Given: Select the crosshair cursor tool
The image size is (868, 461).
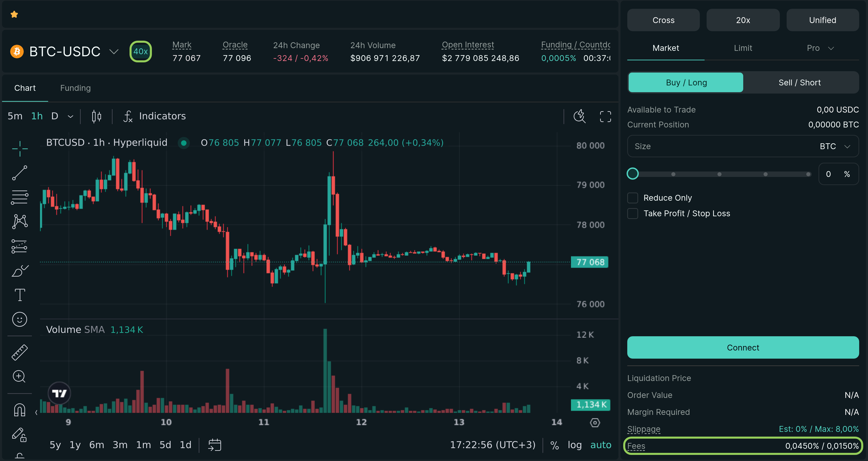Looking at the screenshot, I should pyautogui.click(x=20, y=149).
